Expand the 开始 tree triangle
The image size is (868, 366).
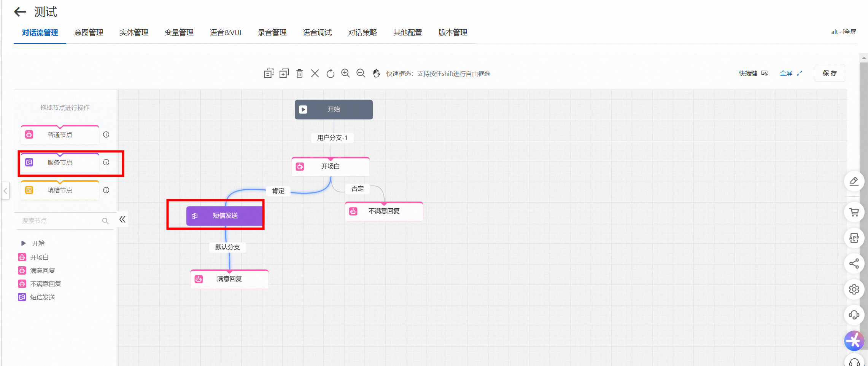(x=23, y=243)
